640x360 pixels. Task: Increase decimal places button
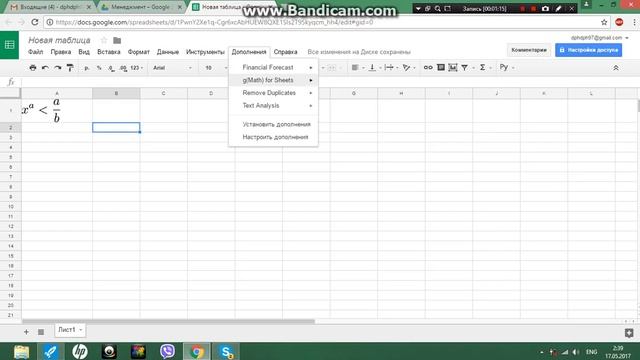[x=123, y=68]
